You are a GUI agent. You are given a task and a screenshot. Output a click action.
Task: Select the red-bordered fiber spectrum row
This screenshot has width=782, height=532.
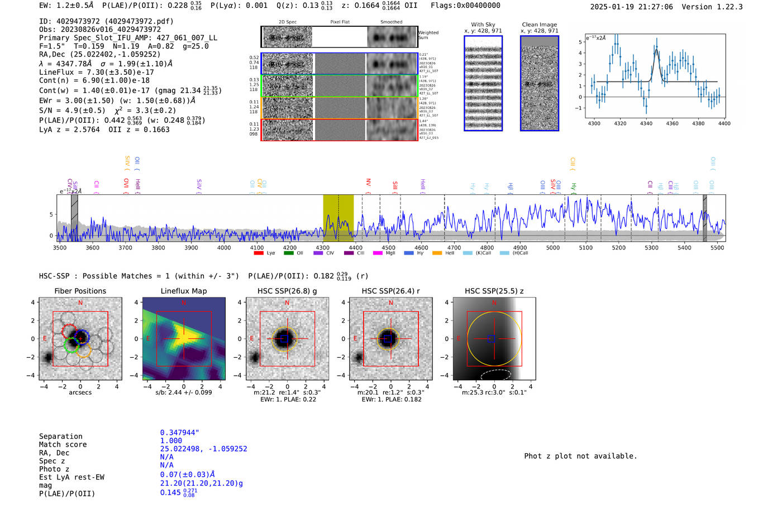[x=339, y=130]
